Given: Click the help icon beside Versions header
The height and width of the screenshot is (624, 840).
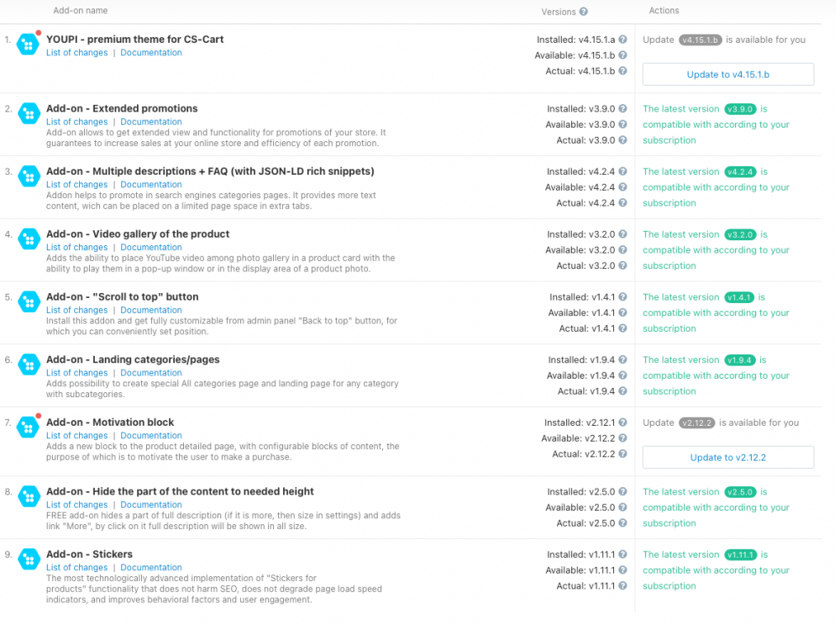Looking at the screenshot, I should [x=584, y=12].
